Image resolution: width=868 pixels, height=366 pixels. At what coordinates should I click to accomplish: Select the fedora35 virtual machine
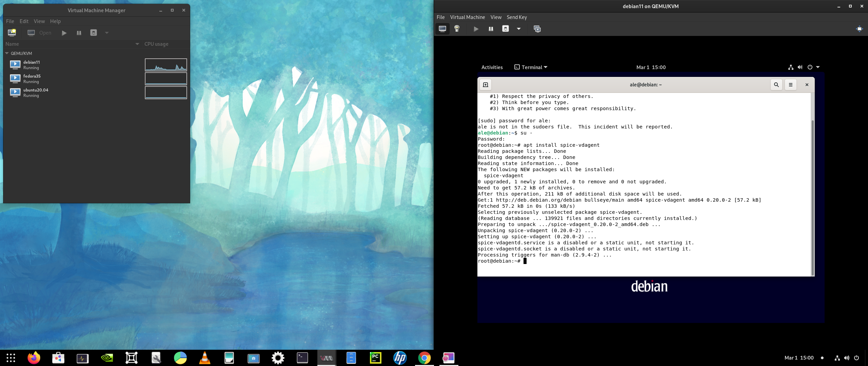click(x=32, y=79)
